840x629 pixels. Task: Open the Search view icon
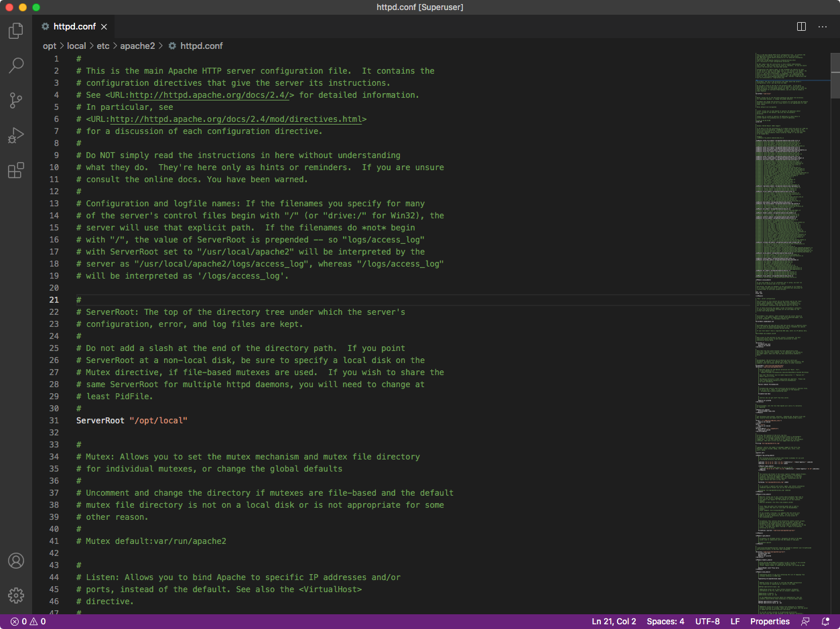click(x=15, y=66)
